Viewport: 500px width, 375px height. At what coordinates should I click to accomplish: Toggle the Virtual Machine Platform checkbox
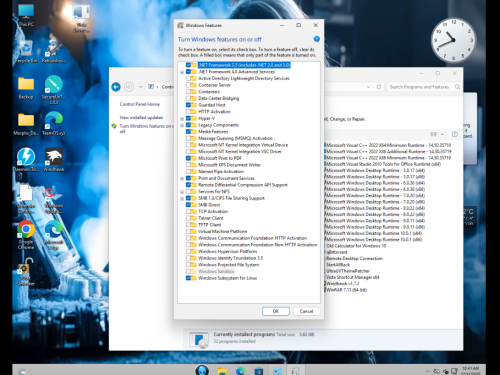pos(188,231)
